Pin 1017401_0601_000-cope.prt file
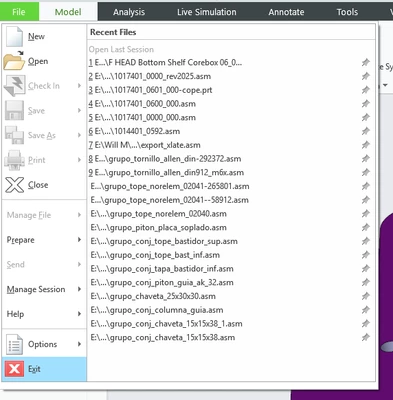 (366, 90)
